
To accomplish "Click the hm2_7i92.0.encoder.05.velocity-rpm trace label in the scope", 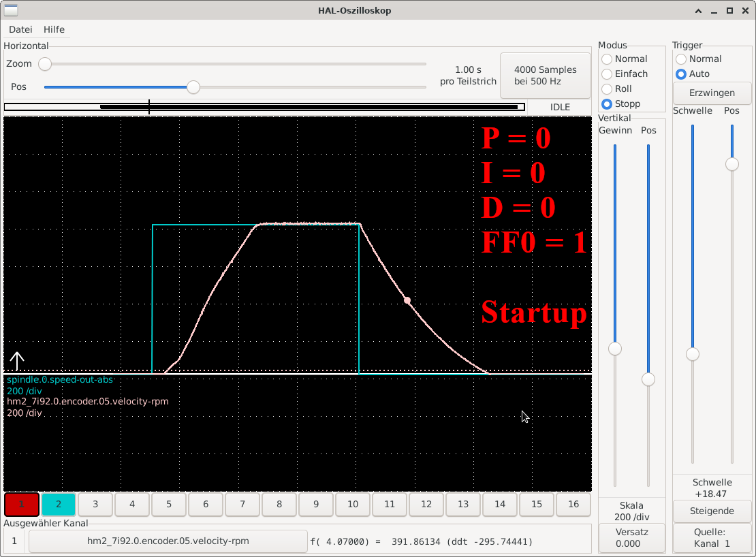I will [x=88, y=401].
